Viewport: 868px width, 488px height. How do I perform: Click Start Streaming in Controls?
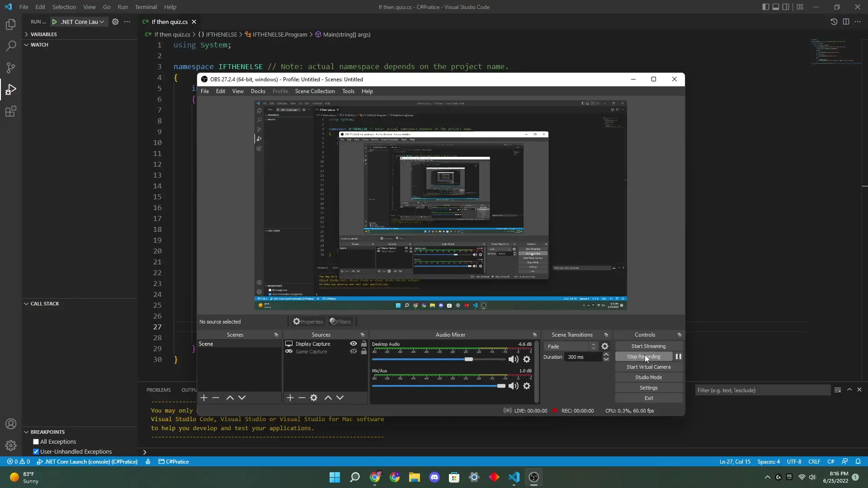648,346
